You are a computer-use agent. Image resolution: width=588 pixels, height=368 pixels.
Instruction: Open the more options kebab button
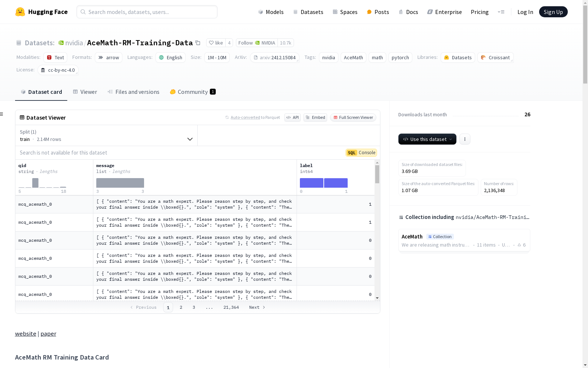[465, 139]
